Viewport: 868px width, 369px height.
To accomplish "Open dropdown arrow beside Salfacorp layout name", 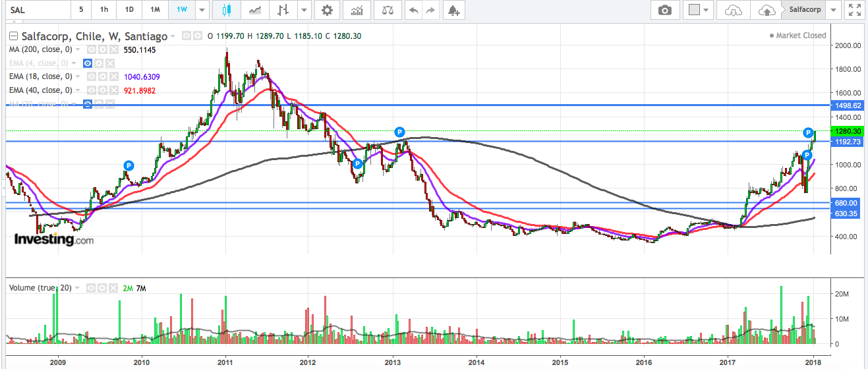I will (834, 10).
